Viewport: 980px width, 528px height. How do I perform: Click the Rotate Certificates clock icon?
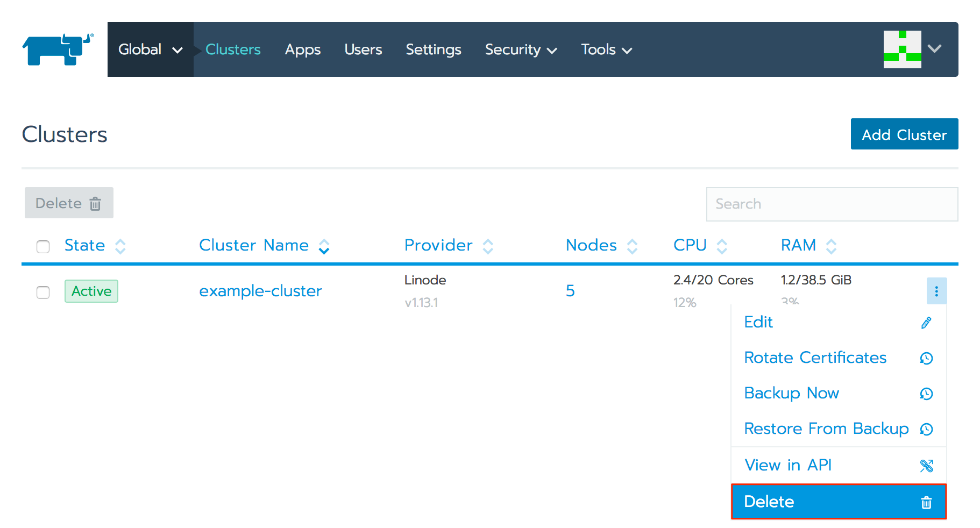[x=926, y=358]
